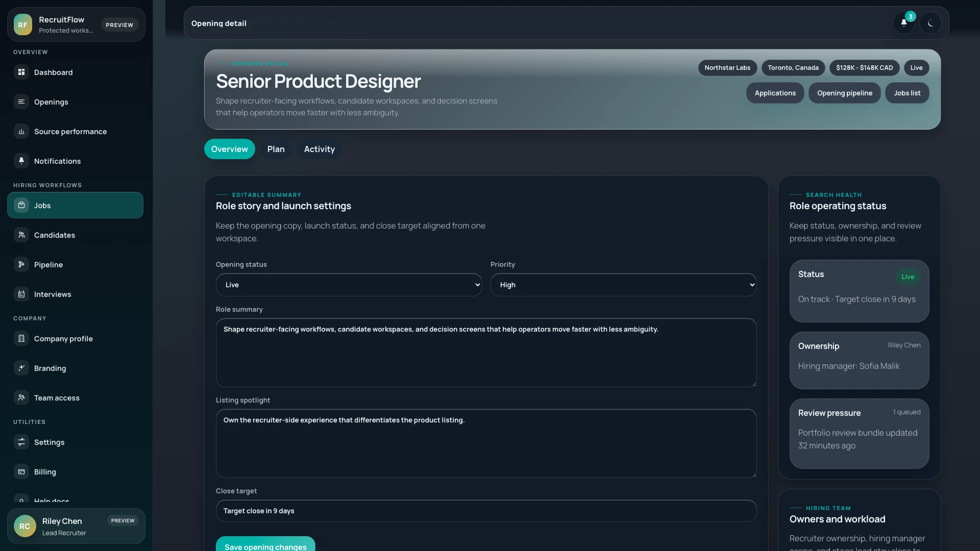Click the 'Owners and workload' heading
The image size is (980, 551).
pos(837,519)
